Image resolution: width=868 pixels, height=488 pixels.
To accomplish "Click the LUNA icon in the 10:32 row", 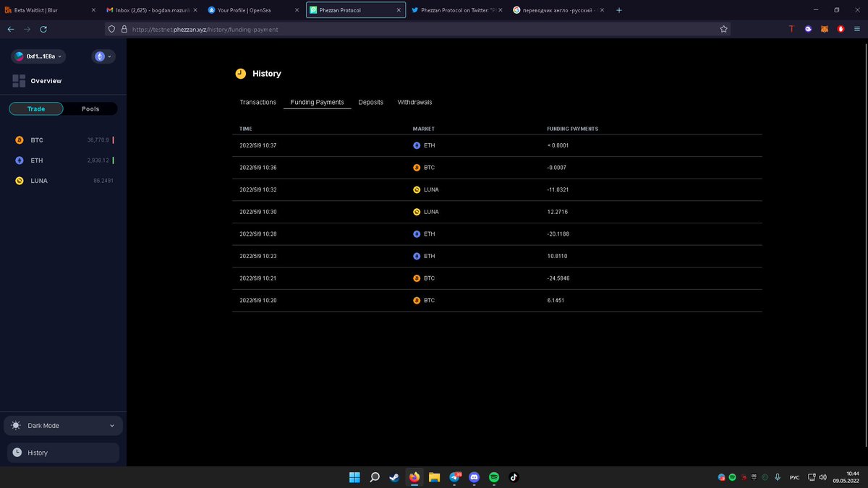I will coord(417,189).
